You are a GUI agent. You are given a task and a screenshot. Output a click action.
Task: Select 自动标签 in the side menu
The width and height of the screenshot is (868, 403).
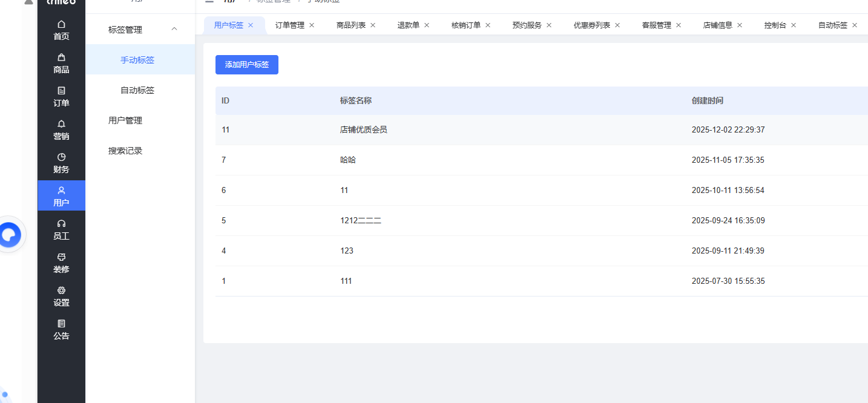click(x=137, y=90)
